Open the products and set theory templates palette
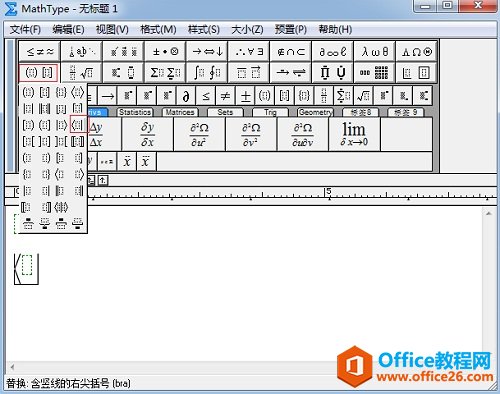 point(332,72)
